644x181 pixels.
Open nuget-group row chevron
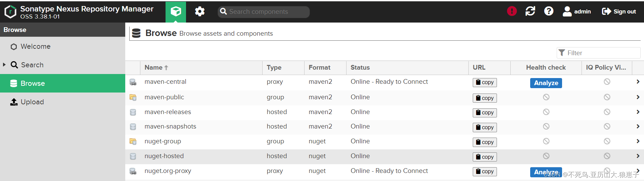point(638,141)
